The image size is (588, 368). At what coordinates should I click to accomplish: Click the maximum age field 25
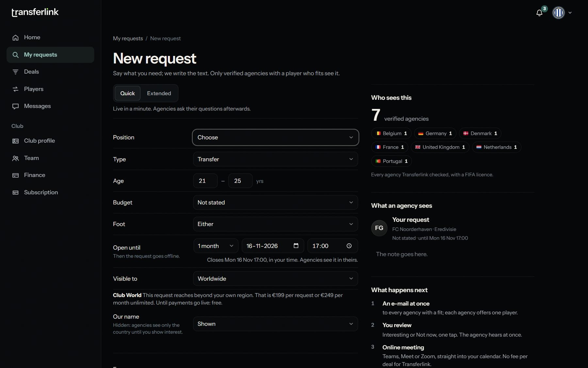tap(240, 181)
